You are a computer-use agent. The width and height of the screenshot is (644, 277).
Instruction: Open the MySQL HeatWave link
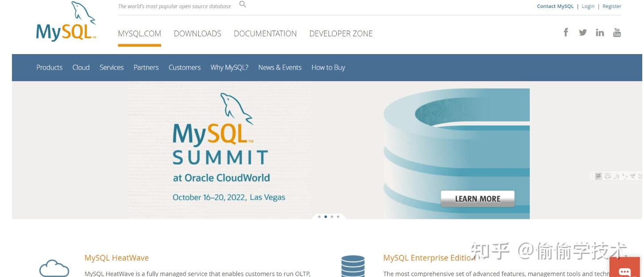[x=116, y=257]
